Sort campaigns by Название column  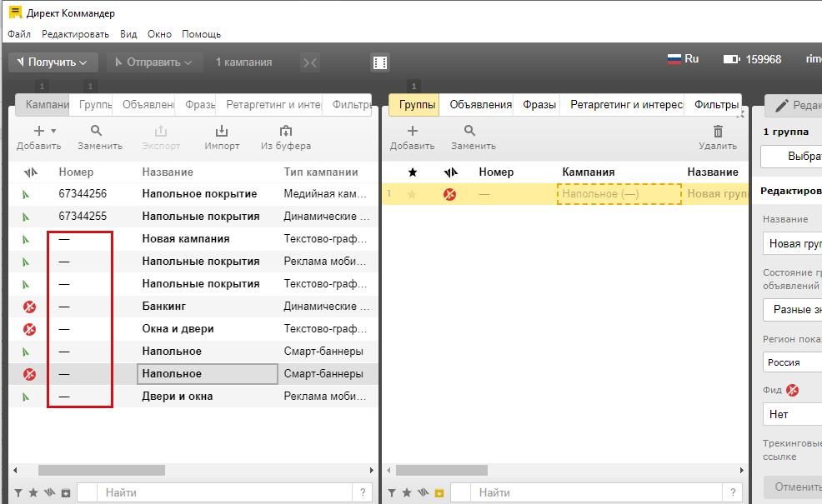pyautogui.click(x=168, y=172)
